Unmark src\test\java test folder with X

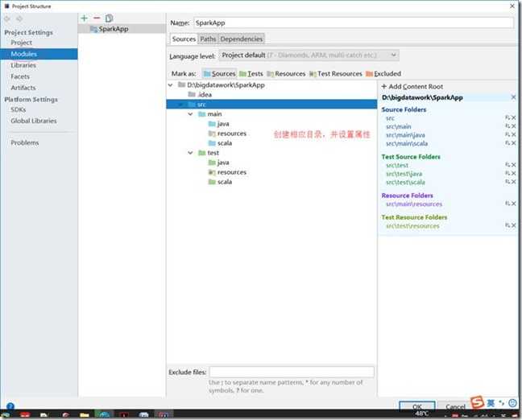pyautogui.click(x=514, y=173)
